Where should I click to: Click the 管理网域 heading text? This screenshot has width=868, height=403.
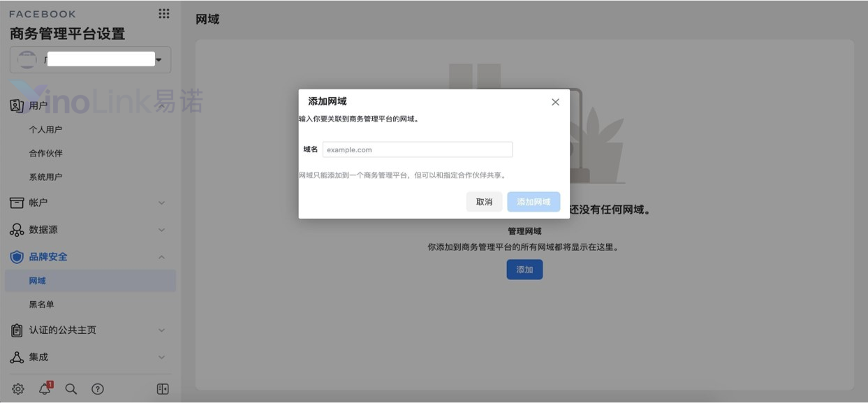[524, 231]
